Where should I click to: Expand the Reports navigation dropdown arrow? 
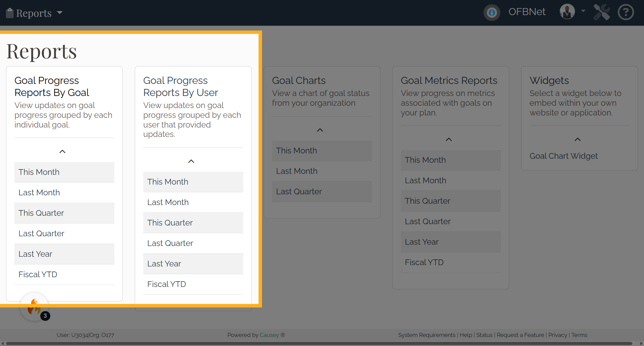[x=60, y=13]
